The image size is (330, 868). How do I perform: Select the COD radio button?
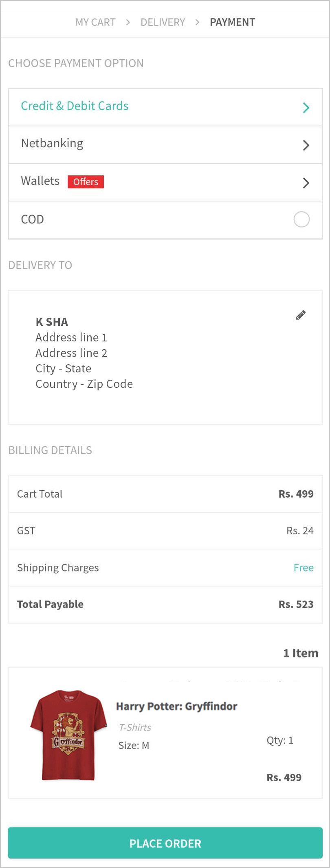(301, 219)
